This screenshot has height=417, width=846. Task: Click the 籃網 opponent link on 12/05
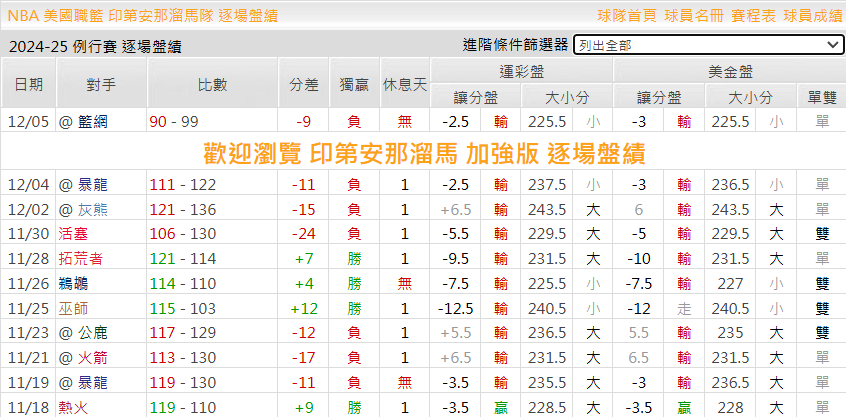[x=92, y=122]
